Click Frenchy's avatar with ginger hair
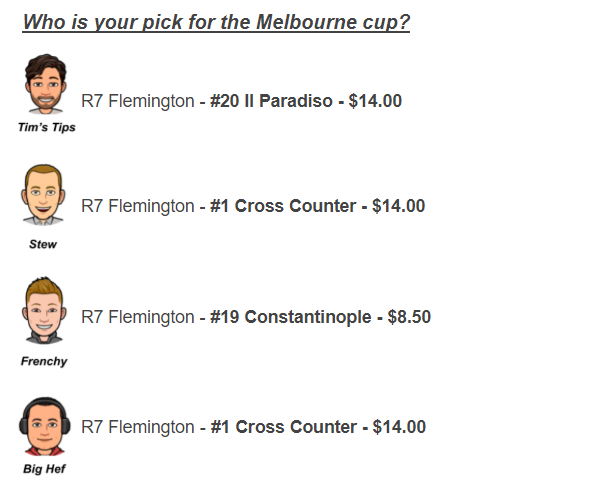614x496 pixels. click(44, 310)
